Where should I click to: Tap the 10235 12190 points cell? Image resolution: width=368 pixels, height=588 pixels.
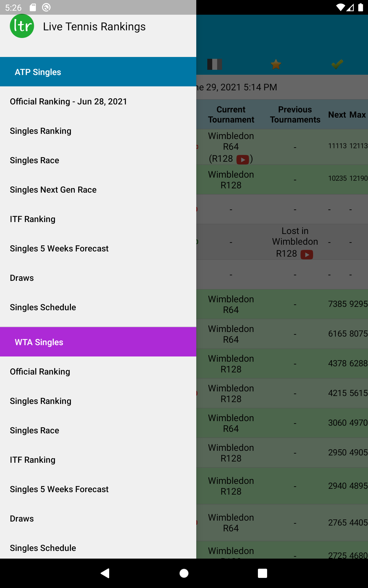tap(348, 178)
